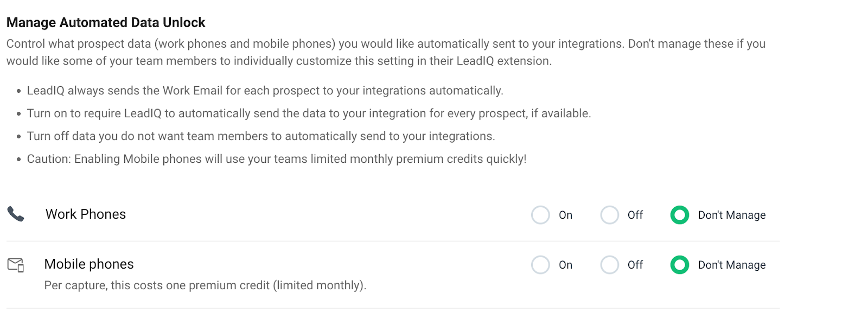This screenshot has width=868, height=331.
Task: Select the Off radio circle for Mobile phones
Action: click(609, 265)
